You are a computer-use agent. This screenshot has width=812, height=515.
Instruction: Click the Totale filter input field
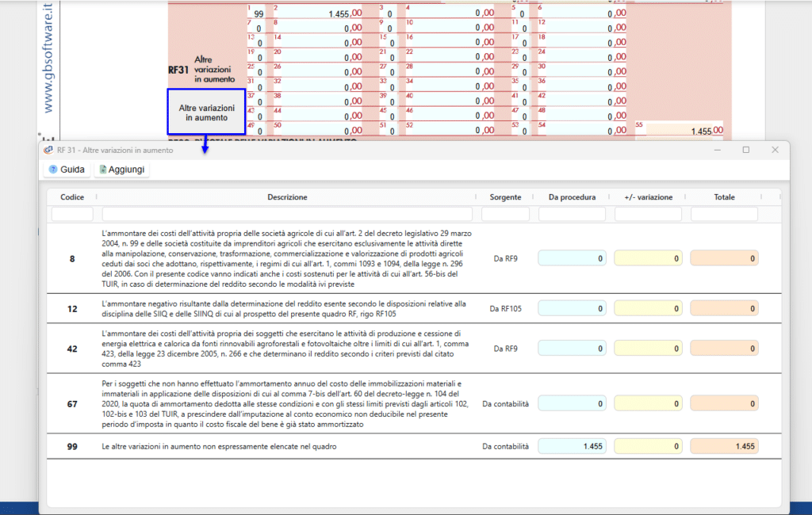(x=724, y=214)
